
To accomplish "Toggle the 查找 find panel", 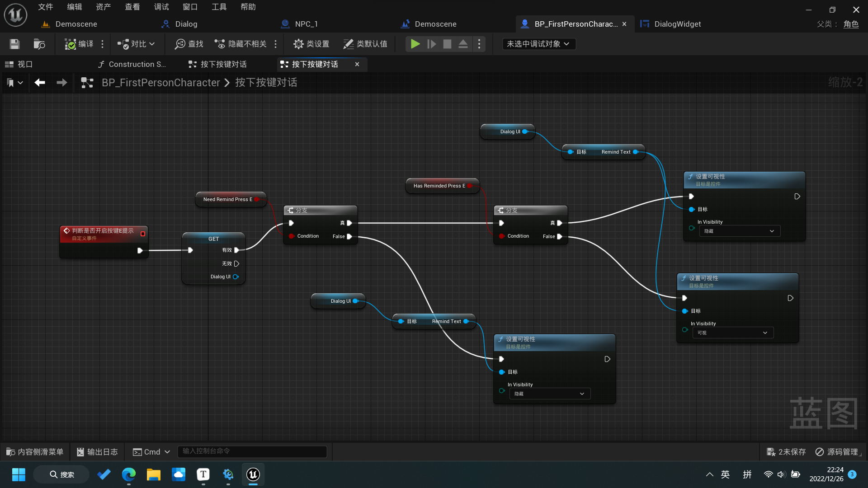I will pyautogui.click(x=189, y=44).
